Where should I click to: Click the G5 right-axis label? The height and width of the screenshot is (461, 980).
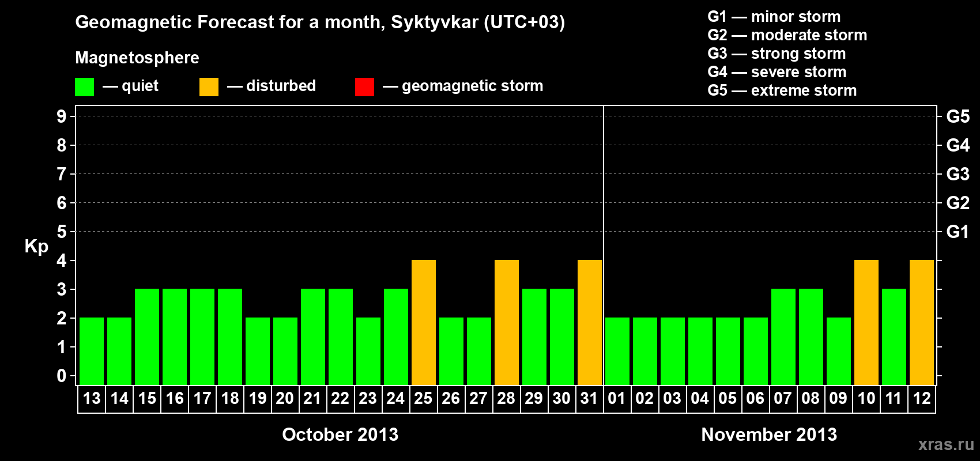click(958, 116)
